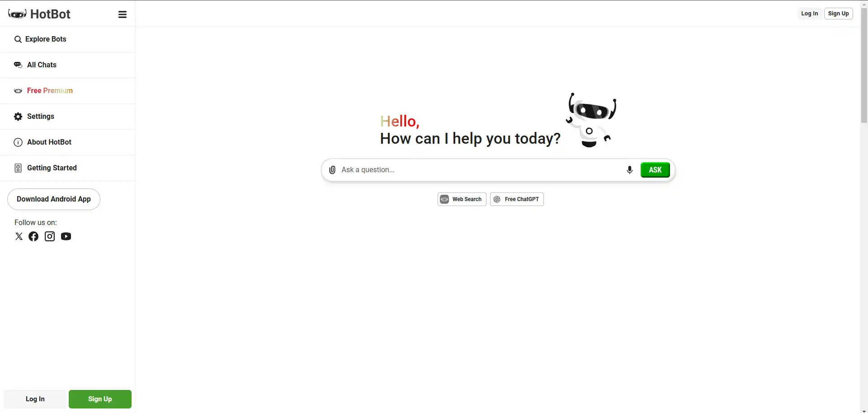Sign Up using the top-right button
Screen dimensions: 868x413
tap(839, 13)
